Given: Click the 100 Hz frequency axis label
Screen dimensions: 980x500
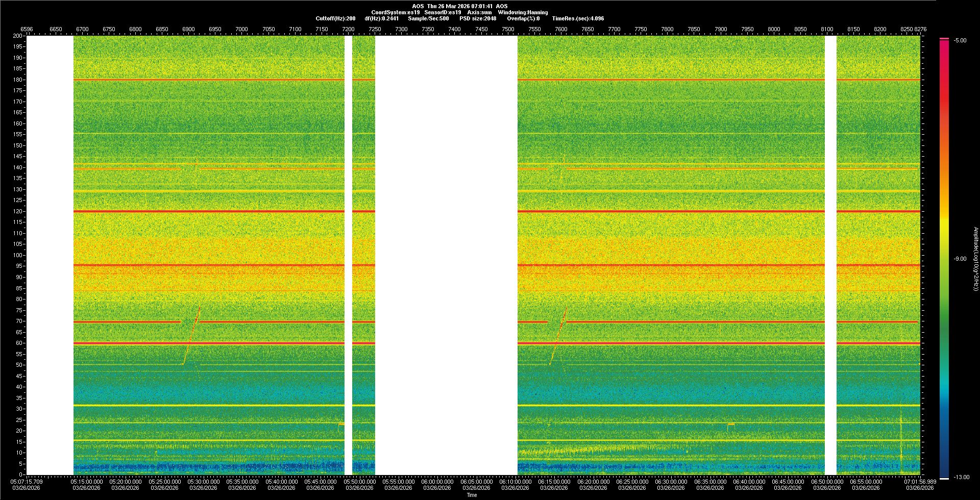Looking at the screenshot, I should click(x=18, y=255).
